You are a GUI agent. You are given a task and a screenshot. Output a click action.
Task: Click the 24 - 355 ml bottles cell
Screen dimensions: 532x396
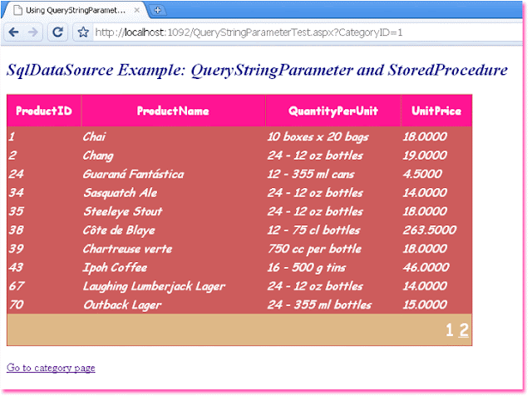[x=333, y=304]
